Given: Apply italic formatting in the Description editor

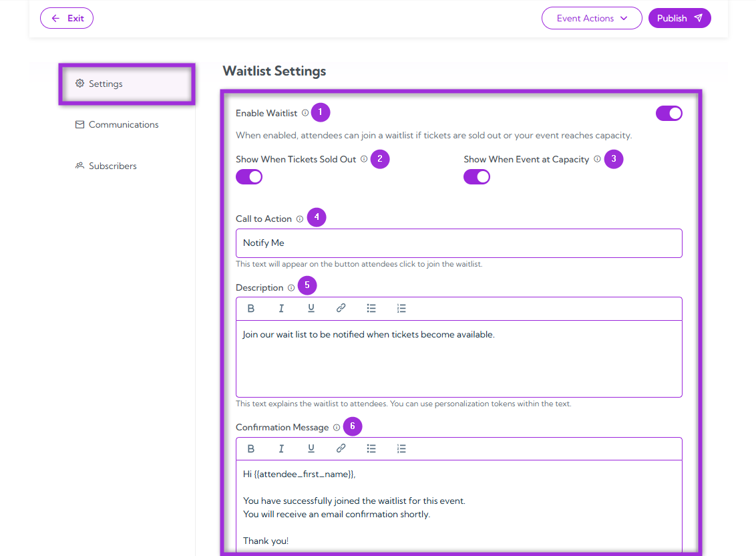Looking at the screenshot, I should 281,308.
